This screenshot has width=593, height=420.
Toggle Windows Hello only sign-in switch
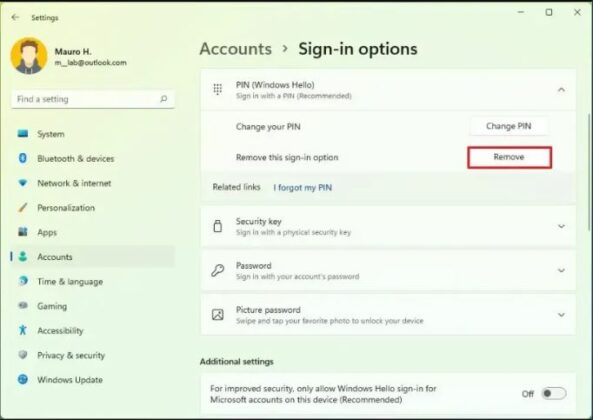[554, 394]
